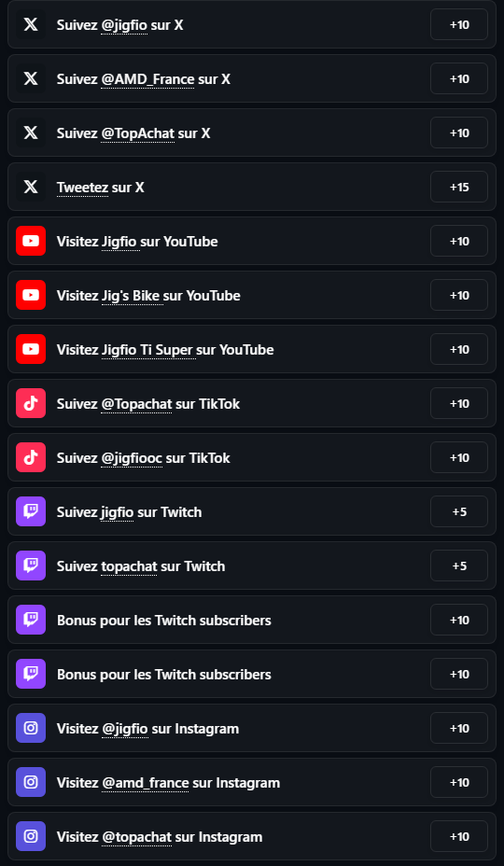Image resolution: width=504 pixels, height=866 pixels.
Task: Expand the Suivez @Topachat sur TikTok entry
Action: (252, 404)
